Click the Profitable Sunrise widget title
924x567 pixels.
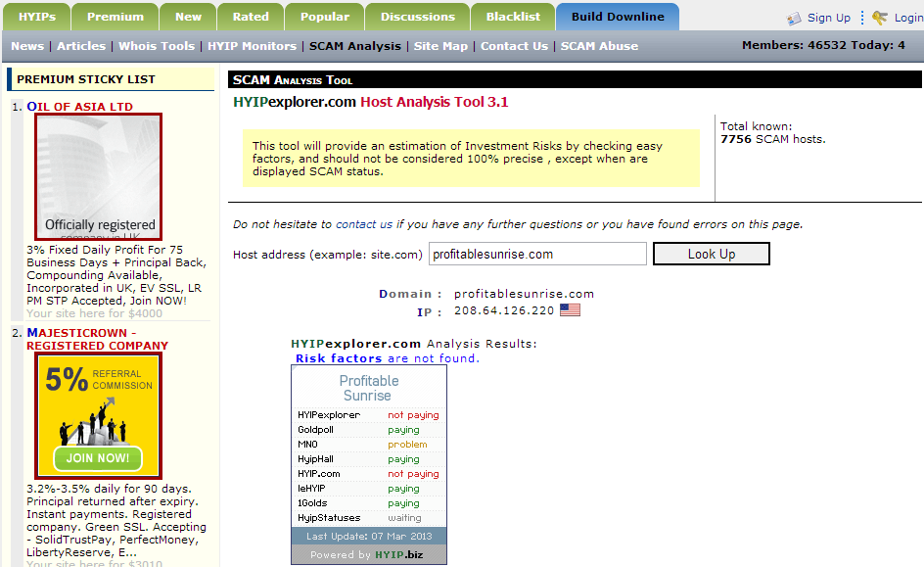369,388
